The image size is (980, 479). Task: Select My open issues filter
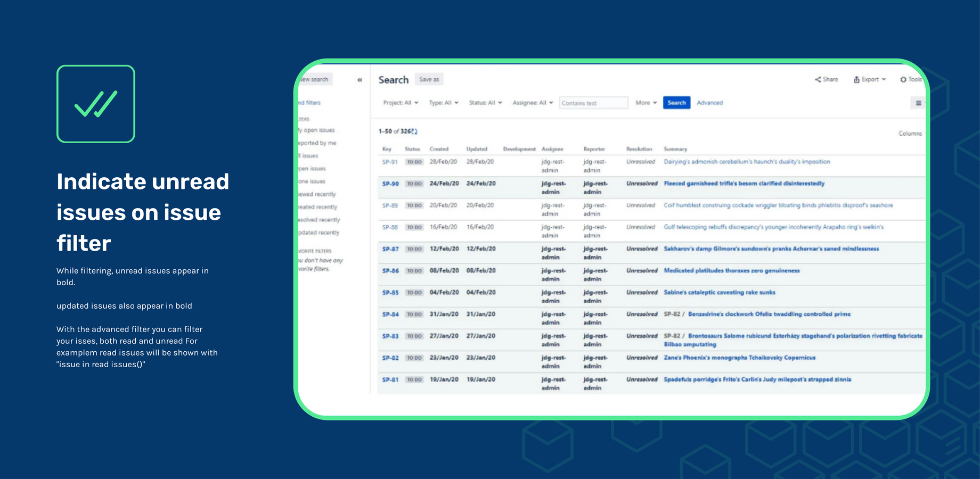pyautogui.click(x=316, y=130)
